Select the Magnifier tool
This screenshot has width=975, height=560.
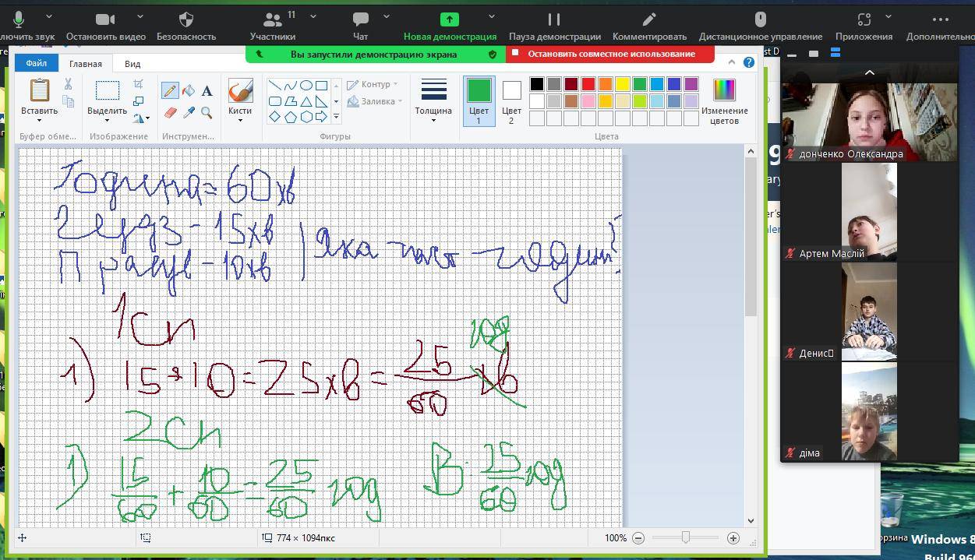click(207, 113)
